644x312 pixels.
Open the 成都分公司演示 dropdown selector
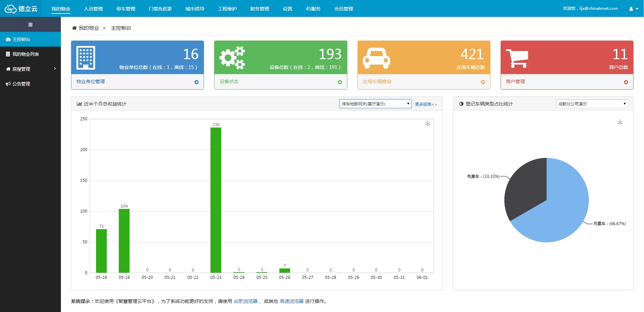click(592, 104)
